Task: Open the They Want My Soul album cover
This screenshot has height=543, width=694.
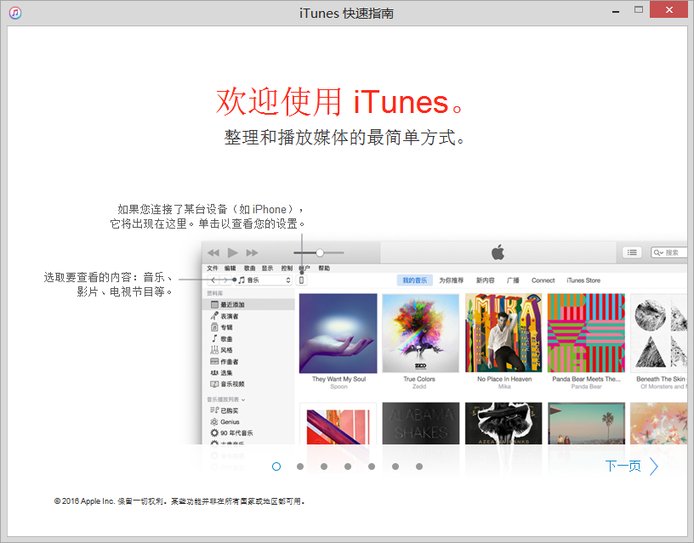Action: coord(338,333)
